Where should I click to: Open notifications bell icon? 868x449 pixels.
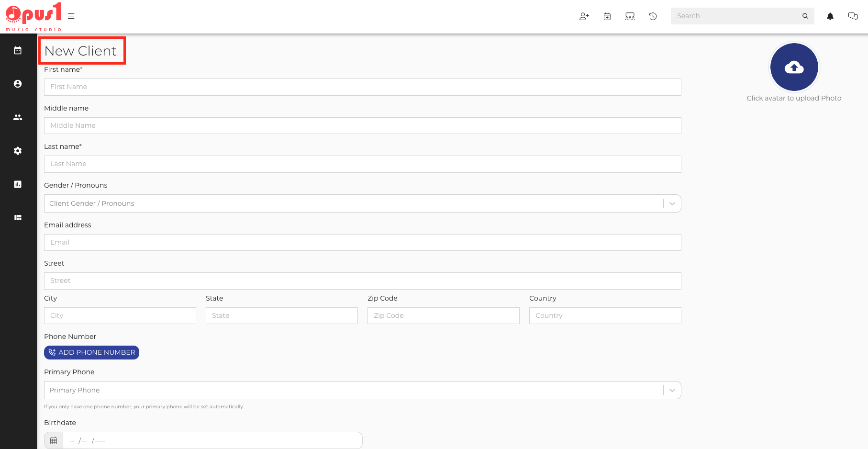coord(830,16)
